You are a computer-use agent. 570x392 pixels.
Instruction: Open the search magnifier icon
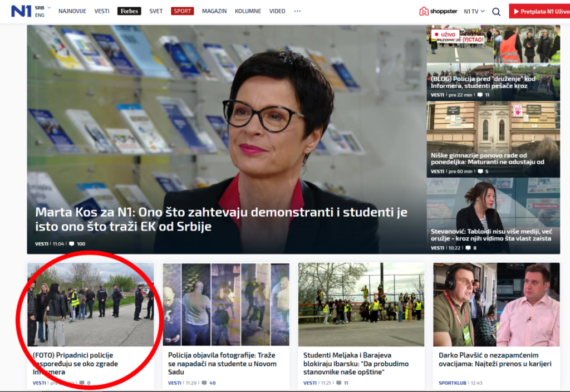[496, 12]
